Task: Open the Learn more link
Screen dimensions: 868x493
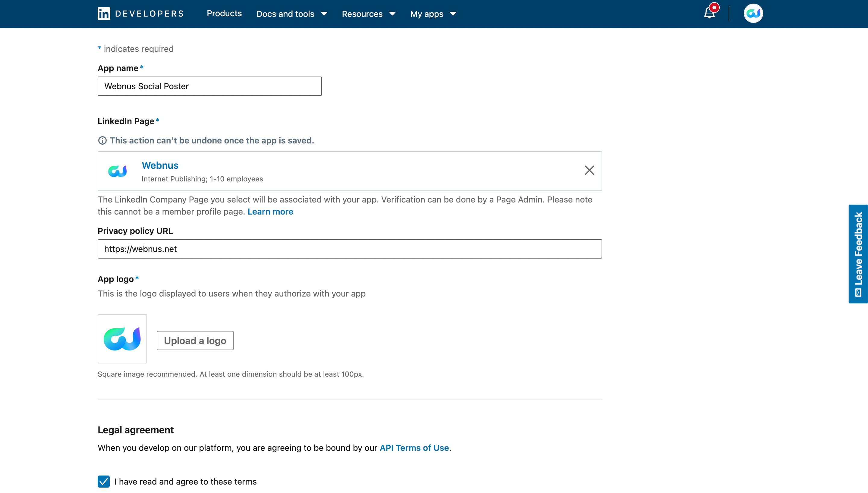Action: [x=270, y=212]
